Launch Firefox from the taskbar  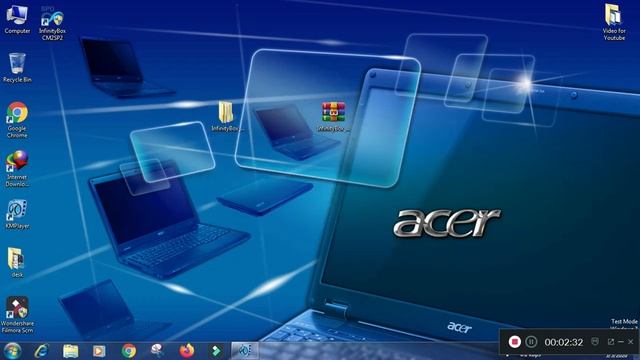(187, 351)
